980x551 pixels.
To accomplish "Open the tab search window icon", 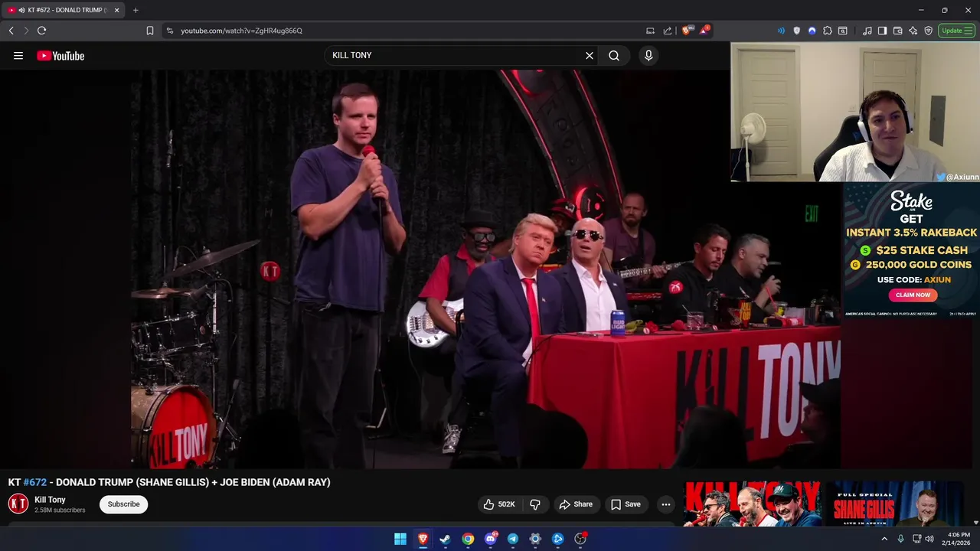I will (x=843, y=31).
